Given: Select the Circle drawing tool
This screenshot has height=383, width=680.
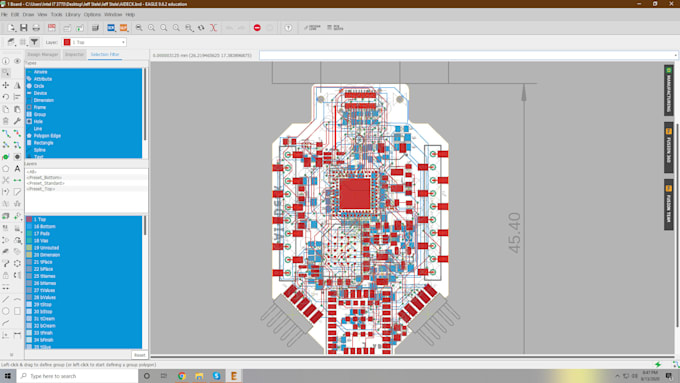Looking at the screenshot, I should pyautogui.click(x=6, y=311).
